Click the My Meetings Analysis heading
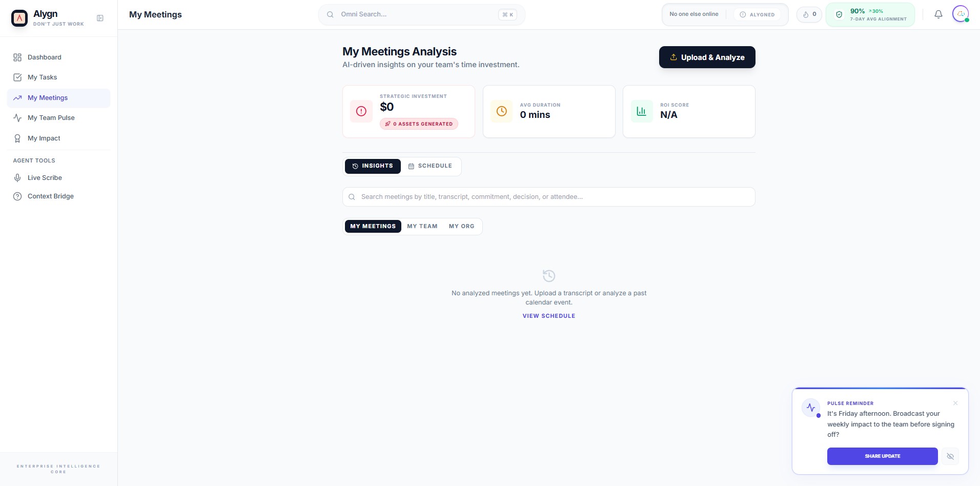This screenshot has height=486, width=980. [x=399, y=51]
